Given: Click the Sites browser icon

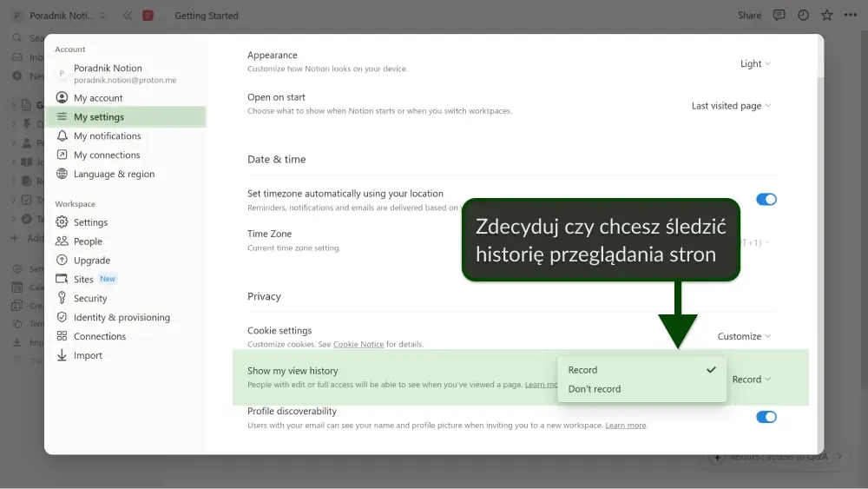Looking at the screenshot, I should pos(62,279).
